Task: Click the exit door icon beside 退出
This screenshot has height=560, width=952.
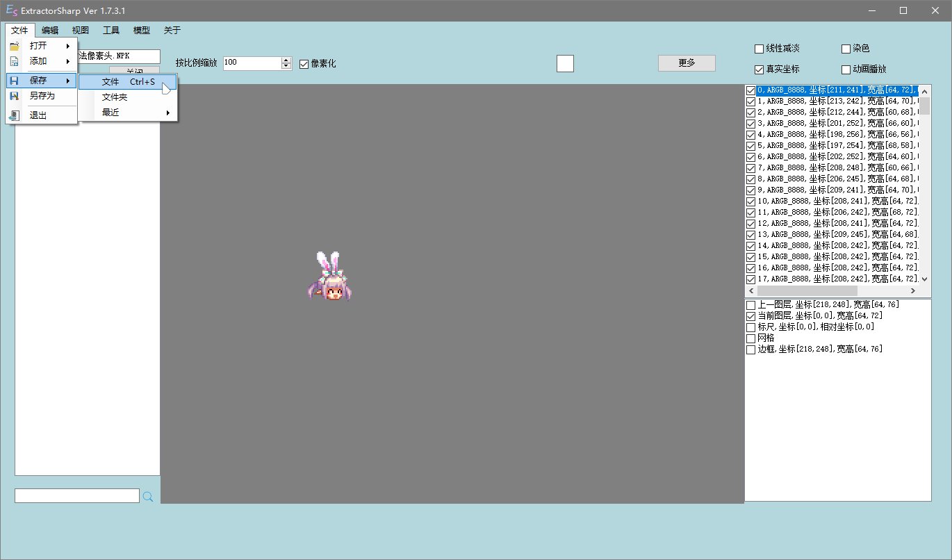Action: pyautogui.click(x=14, y=115)
